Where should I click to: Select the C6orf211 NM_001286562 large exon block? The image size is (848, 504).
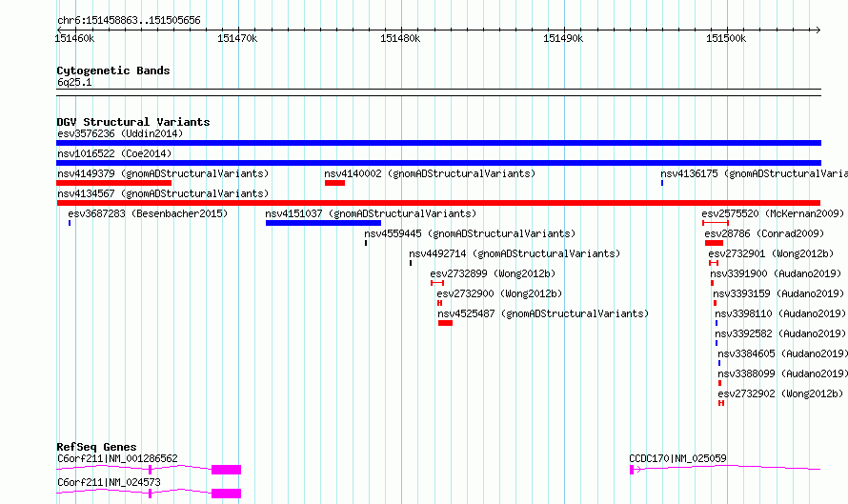click(x=226, y=470)
